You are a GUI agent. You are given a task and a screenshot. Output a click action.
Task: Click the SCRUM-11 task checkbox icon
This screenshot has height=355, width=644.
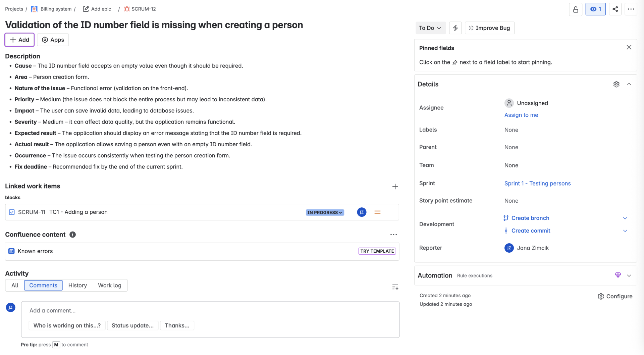pos(12,212)
